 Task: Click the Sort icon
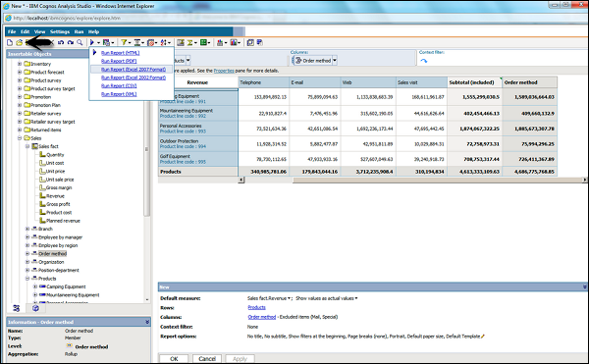(164, 43)
